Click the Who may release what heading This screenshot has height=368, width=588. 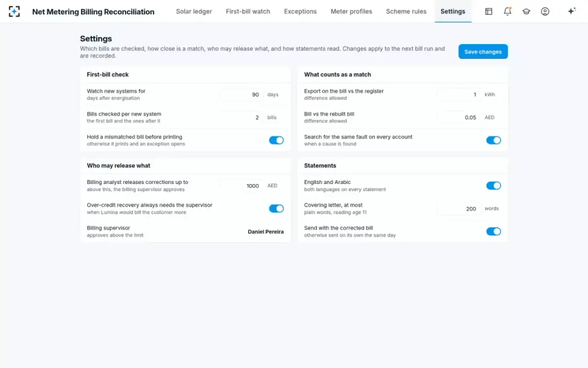tap(119, 165)
